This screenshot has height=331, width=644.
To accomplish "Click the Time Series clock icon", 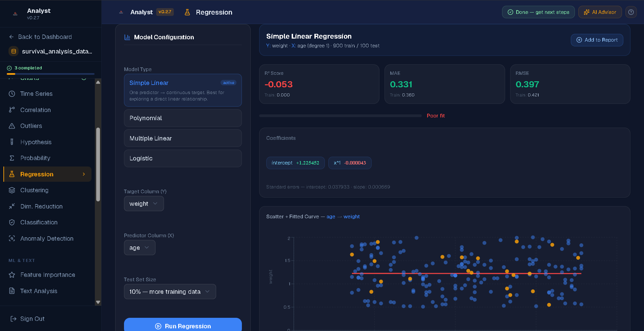I will click(12, 94).
